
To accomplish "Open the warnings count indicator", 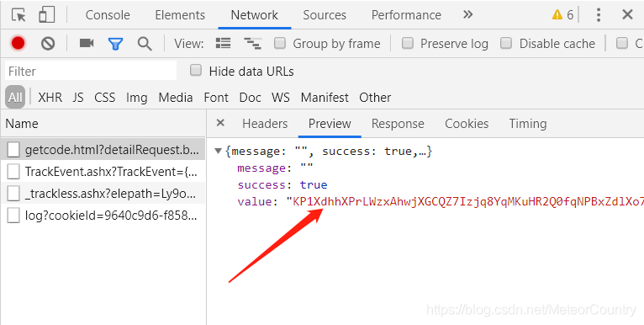I will pyautogui.click(x=562, y=15).
